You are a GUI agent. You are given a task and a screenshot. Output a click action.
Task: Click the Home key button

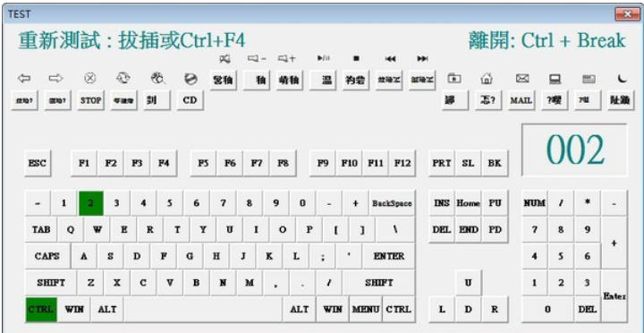coord(468,203)
